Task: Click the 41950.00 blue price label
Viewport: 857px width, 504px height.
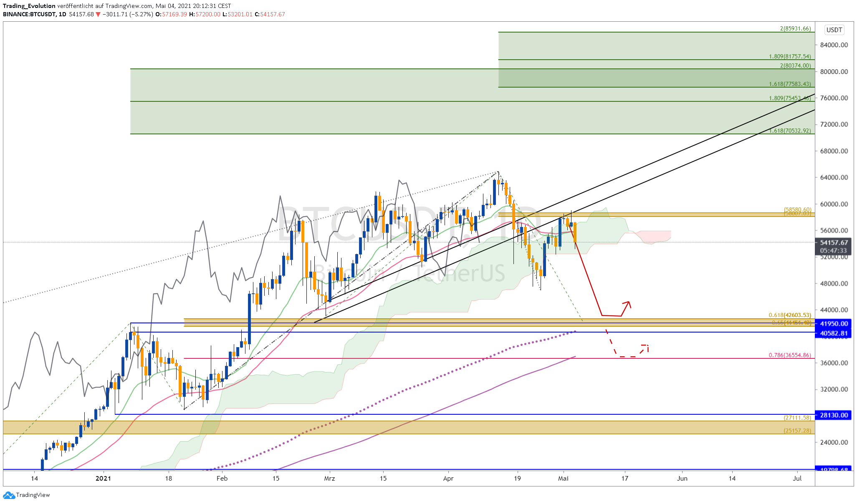Action: click(x=834, y=324)
